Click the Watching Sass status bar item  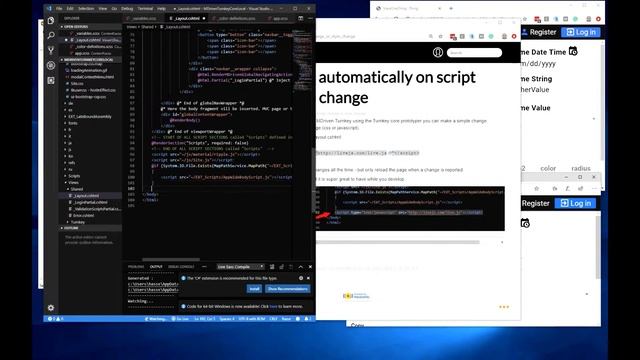click(x=156, y=319)
